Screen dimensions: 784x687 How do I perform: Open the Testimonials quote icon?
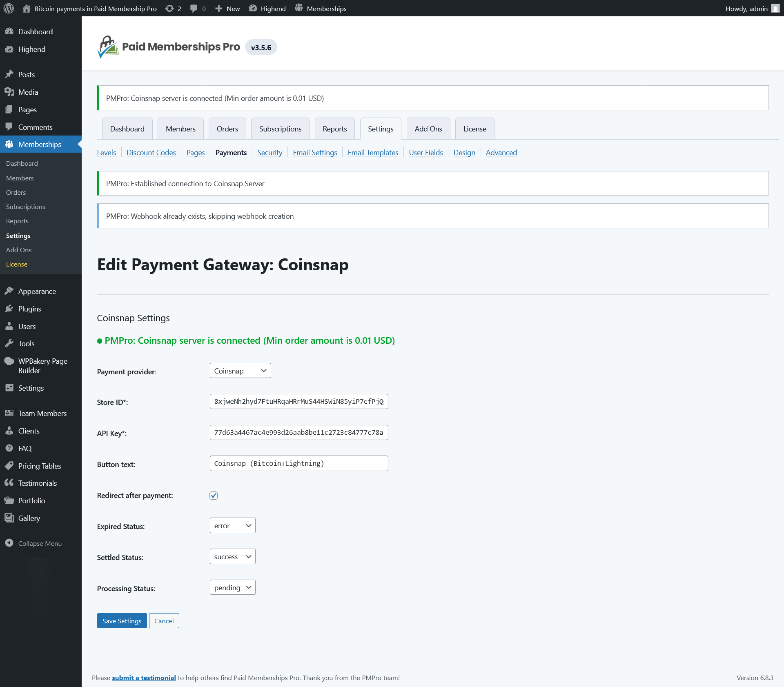pos(9,483)
